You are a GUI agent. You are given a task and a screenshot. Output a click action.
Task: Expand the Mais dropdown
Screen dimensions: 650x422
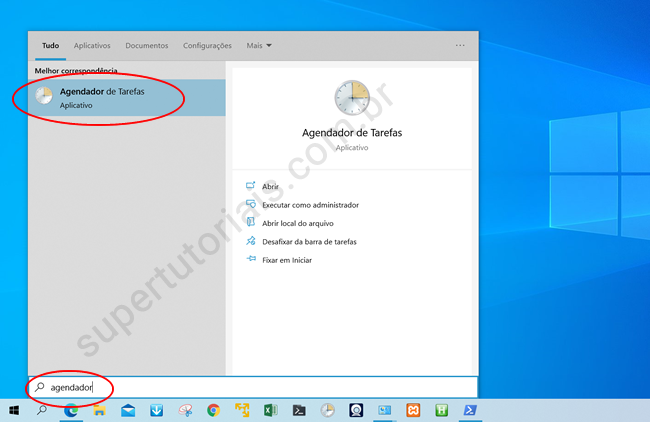point(259,45)
